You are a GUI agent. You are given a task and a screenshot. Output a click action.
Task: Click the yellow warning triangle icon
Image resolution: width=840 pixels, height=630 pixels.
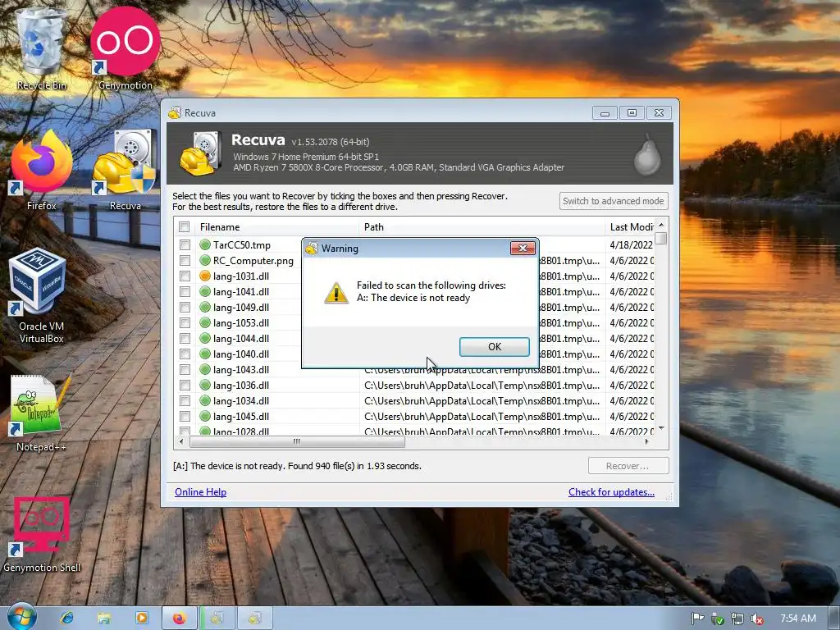click(336, 293)
